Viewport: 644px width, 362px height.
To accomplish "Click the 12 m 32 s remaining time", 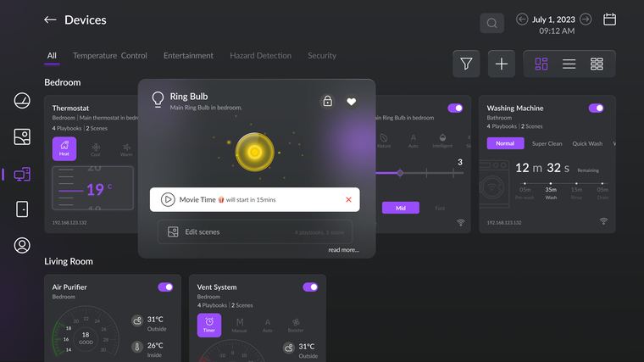I will [542, 168].
